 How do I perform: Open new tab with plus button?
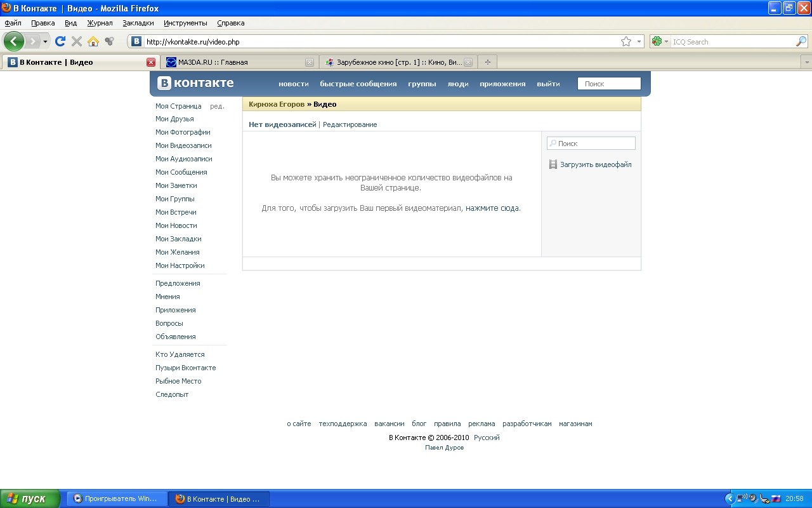pyautogui.click(x=487, y=62)
